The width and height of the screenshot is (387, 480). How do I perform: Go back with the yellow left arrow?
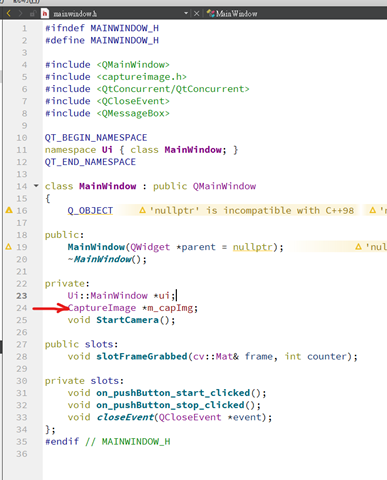[x=9, y=13]
